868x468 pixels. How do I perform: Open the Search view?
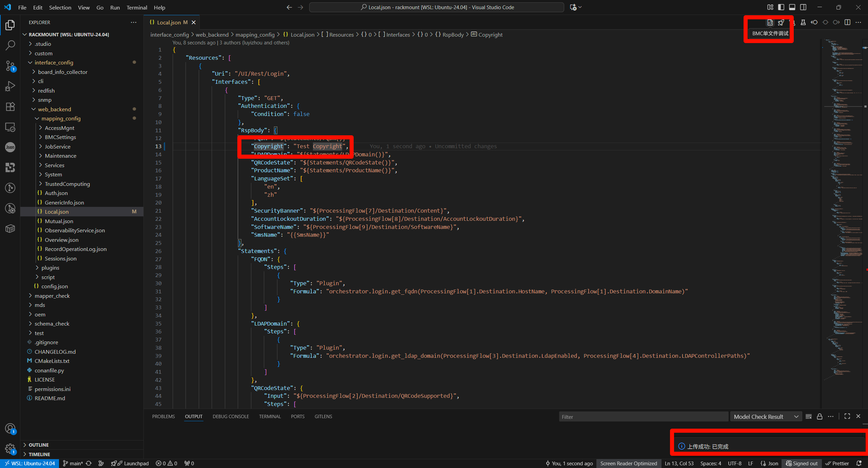[x=10, y=45]
